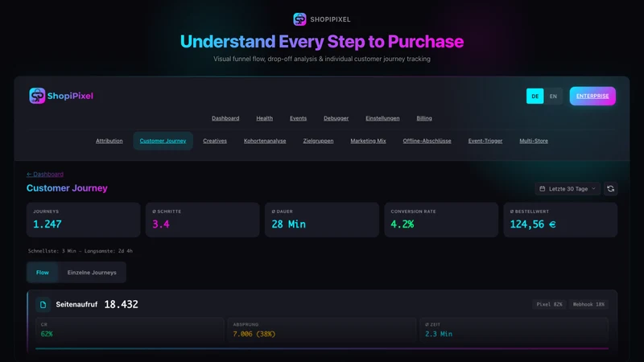
Task: Open the Debugger page
Action: [x=336, y=118]
